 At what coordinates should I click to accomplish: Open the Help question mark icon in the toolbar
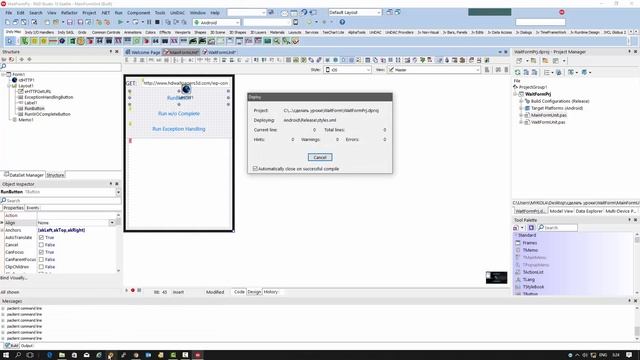(x=342, y=22)
